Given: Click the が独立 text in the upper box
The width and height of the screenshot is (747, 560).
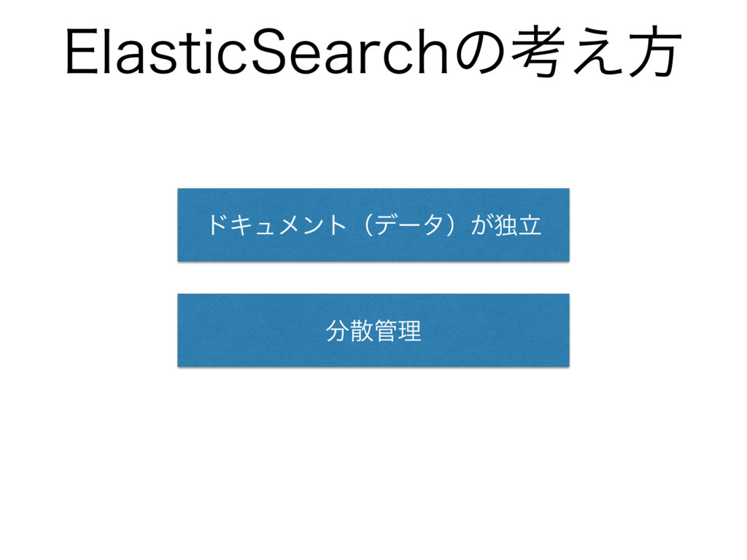Looking at the screenshot, I should tap(506, 225).
